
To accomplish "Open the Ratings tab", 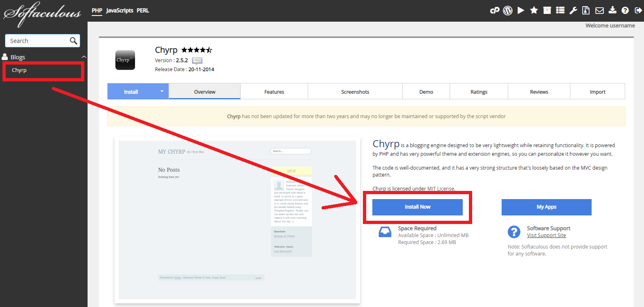I will tap(479, 92).
